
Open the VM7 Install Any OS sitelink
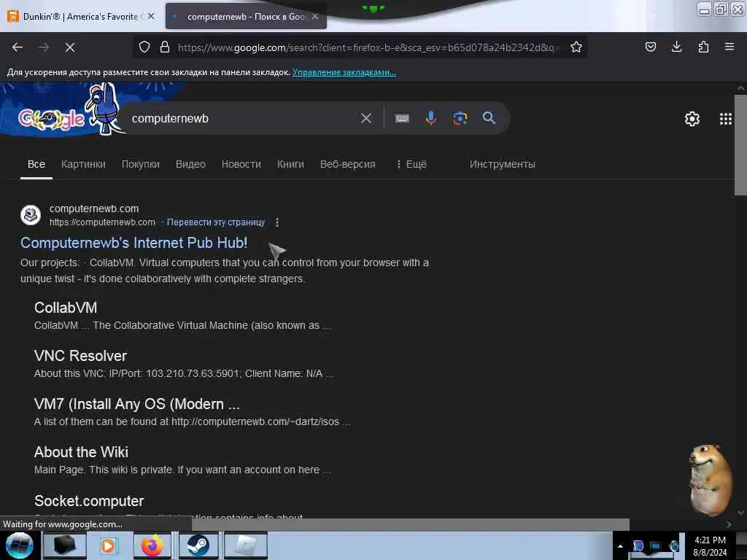136,404
